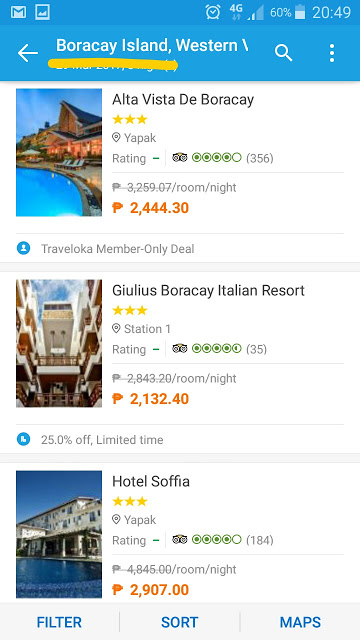Viewport: 360px width, 640px height.
Task: Tap the Alta Vista pool photo thumbnail
Action: point(59,152)
